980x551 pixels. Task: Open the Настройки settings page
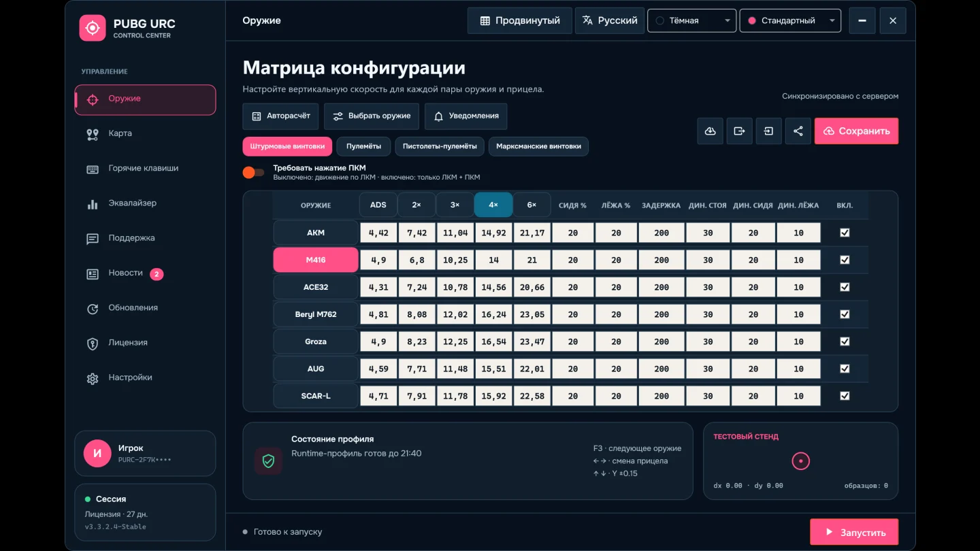pos(145,378)
